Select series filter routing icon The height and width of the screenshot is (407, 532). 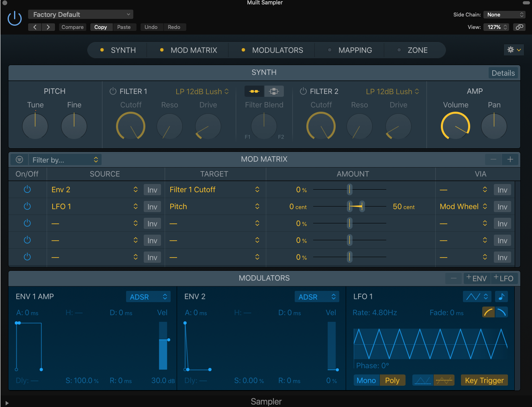254,91
